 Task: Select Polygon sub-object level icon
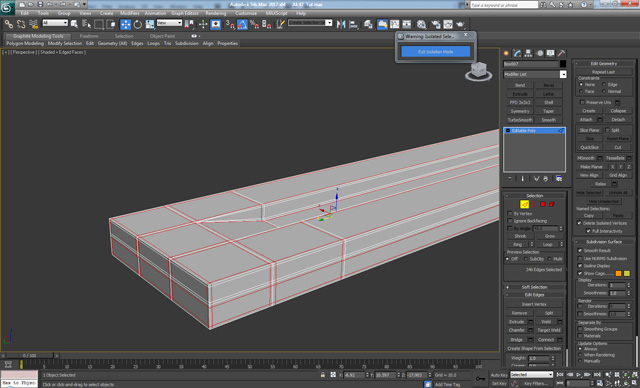tap(543, 204)
